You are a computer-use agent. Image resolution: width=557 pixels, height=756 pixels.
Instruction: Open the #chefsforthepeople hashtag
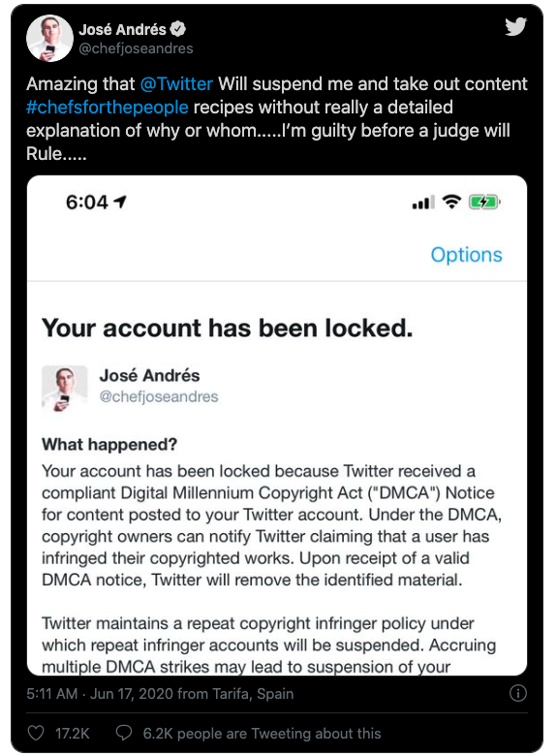pyautogui.click(x=107, y=107)
